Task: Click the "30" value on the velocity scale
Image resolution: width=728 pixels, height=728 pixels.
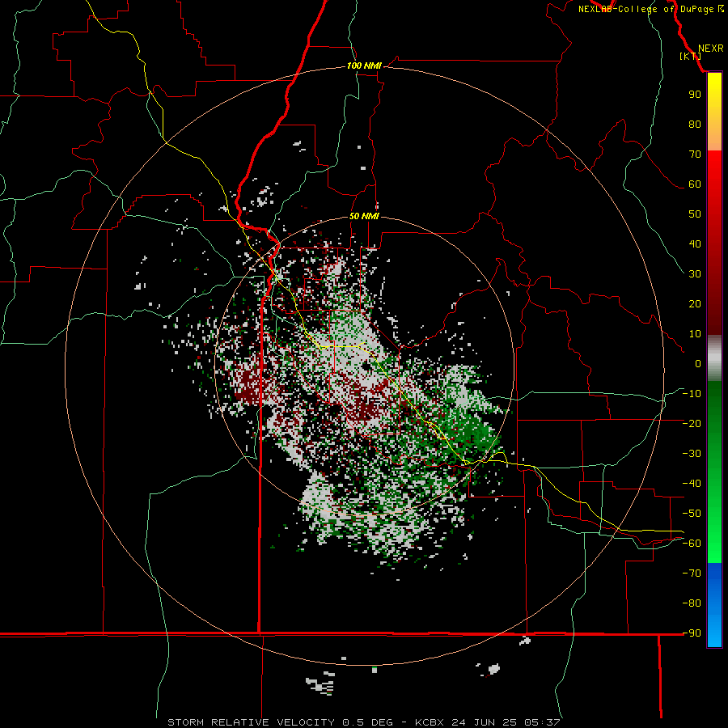Action: pyautogui.click(x=695, y=274)
